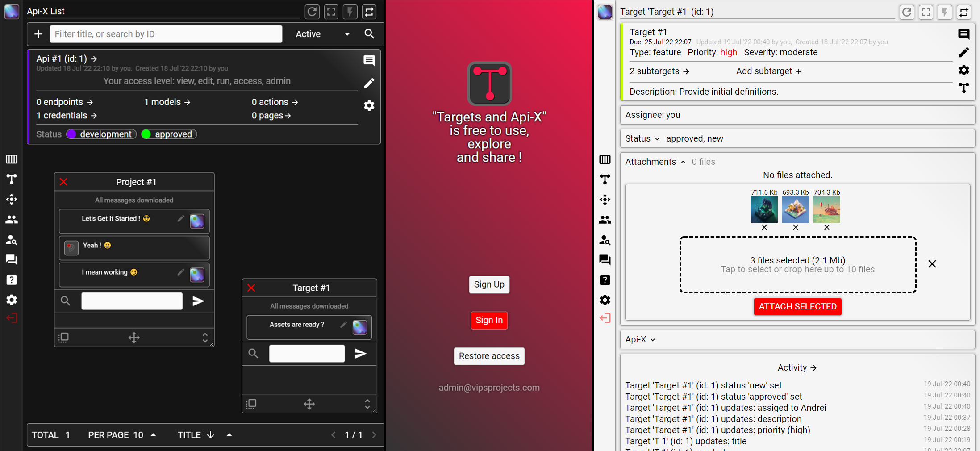The width and height of the screenshot is (980, 451).
Task: Open the TITLE sort field selector arrow
Action: coord(229,435)
